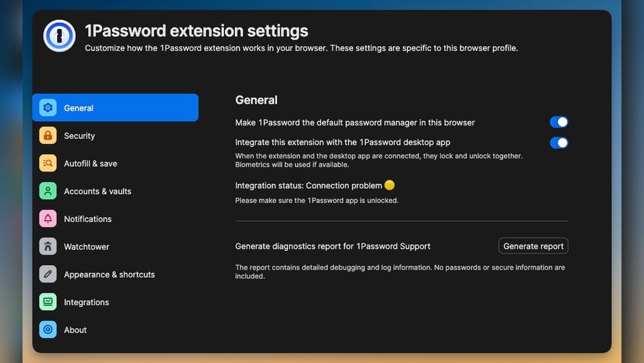Click '1Password extension settings' title

coord(196,31)
